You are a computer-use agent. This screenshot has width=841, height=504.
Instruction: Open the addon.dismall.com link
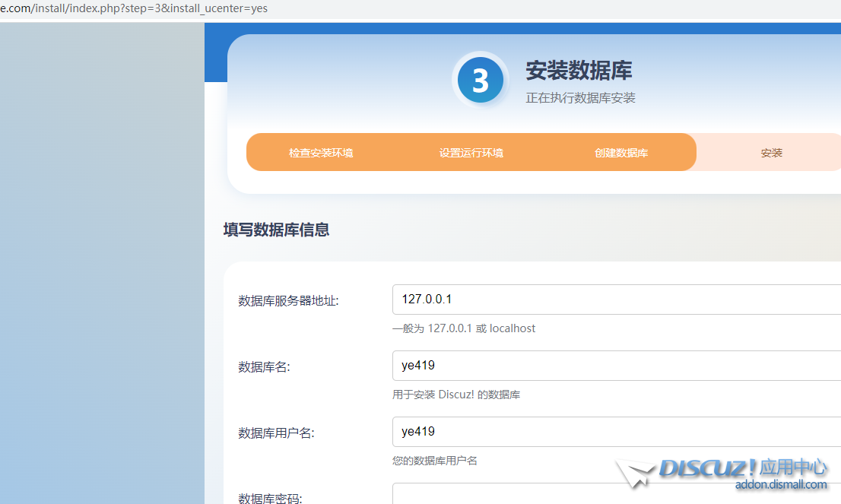[781, 485]
